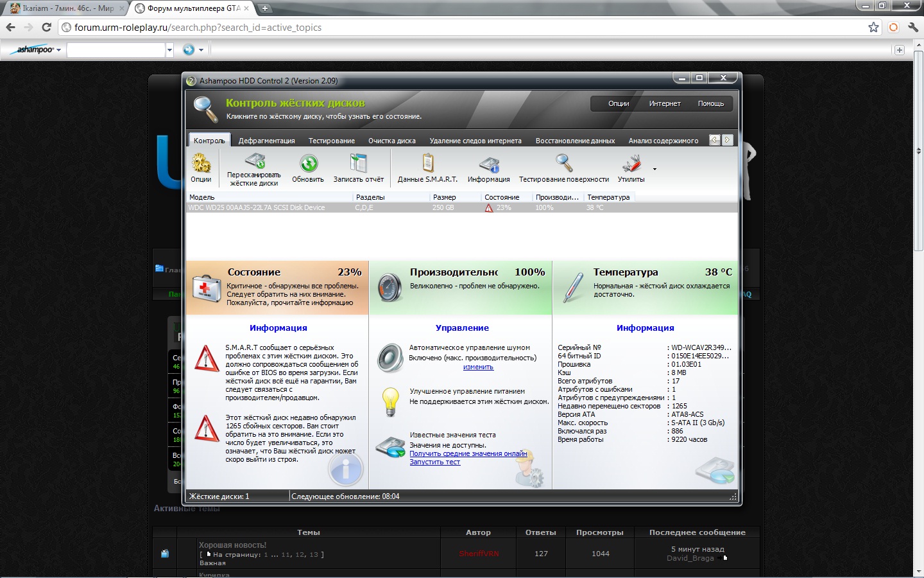Click the Ashampoo toolbar search field
Image resolution: width=924 pixels, height=578 pixels.
(116, 50)
